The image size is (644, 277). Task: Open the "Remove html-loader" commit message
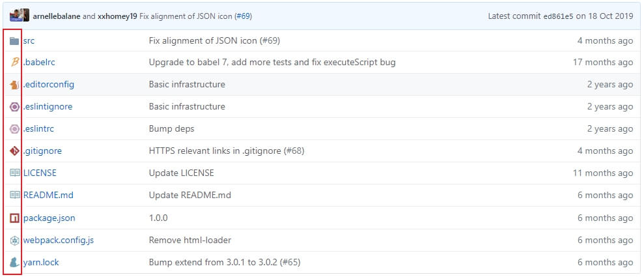(189, 240)
